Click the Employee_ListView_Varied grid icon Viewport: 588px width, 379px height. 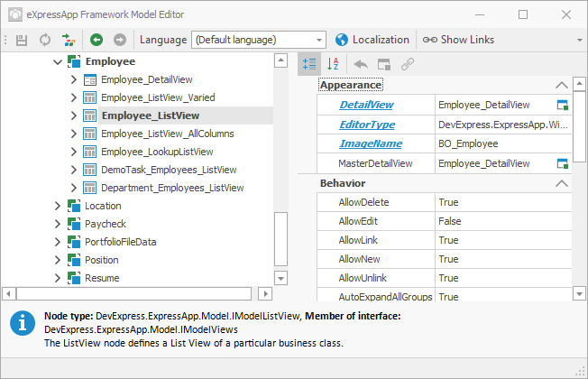point(89,97)
